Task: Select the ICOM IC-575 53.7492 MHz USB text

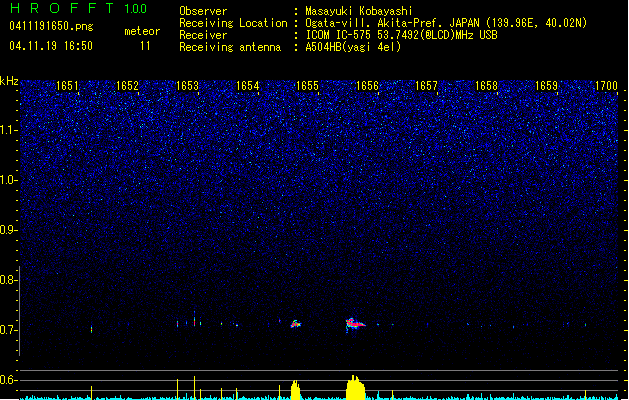Action: (402, 35)
